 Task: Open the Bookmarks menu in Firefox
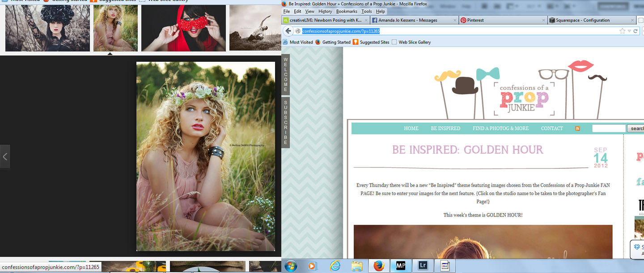(x=347, y=11)
